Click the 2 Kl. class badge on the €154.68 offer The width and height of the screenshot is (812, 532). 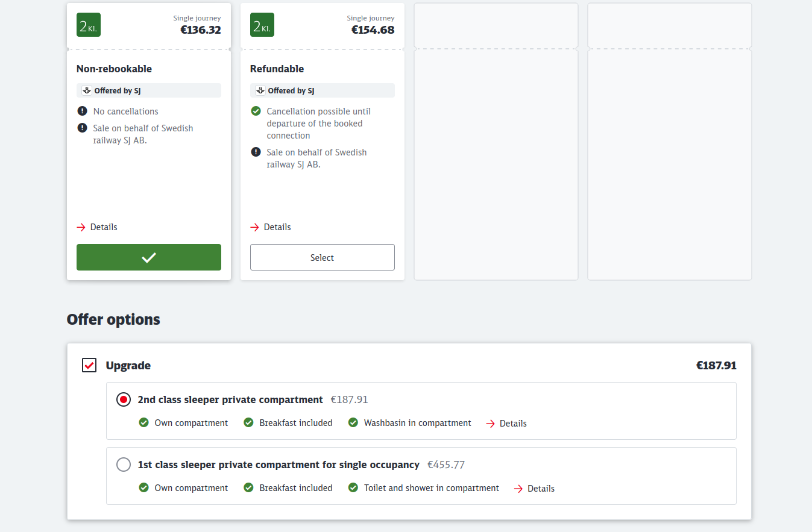262,25
